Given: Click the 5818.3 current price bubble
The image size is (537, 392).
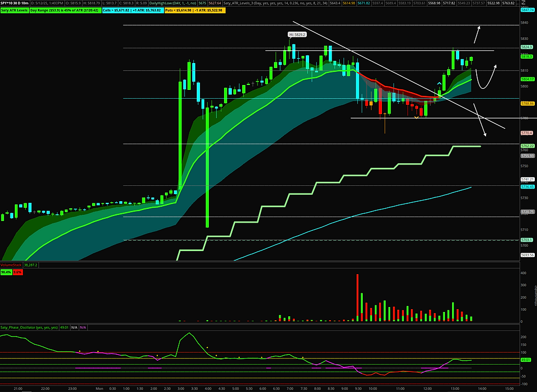Looking at the screenshot, I should pyautogui.click(x=527, y=56).
